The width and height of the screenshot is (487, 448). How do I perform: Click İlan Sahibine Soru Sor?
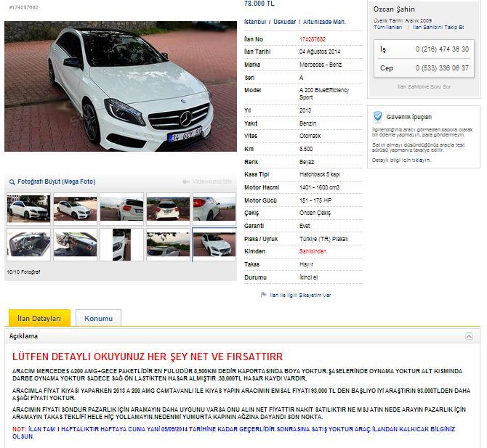pyautogui.click(x=424, y=86)
